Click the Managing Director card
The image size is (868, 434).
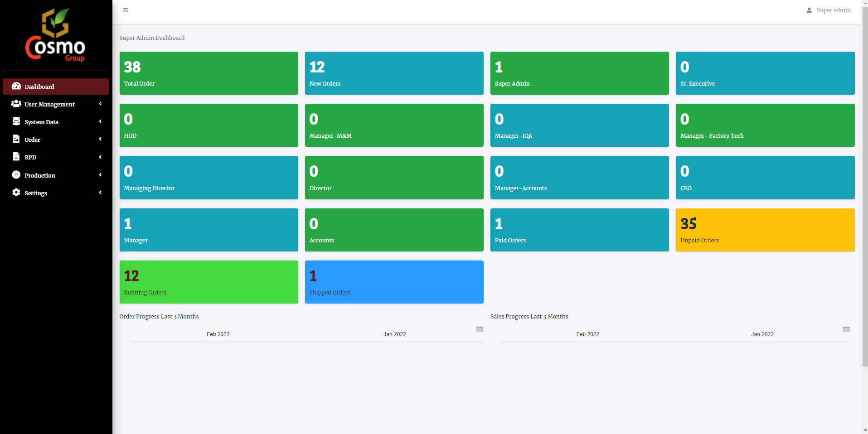(209, 178)
